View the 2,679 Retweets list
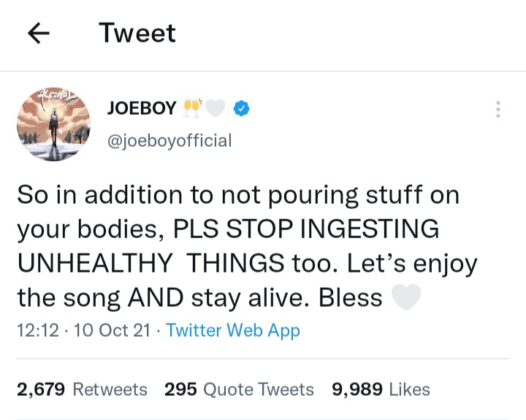The width and height of the screenshot is (526, 420). tap(82, 390)
